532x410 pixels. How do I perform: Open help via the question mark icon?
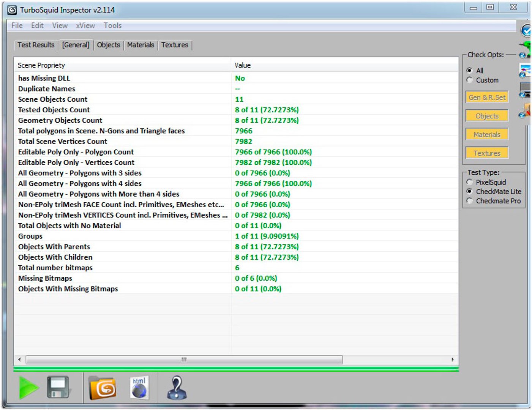pyautogui.click(x=177, y=388)
